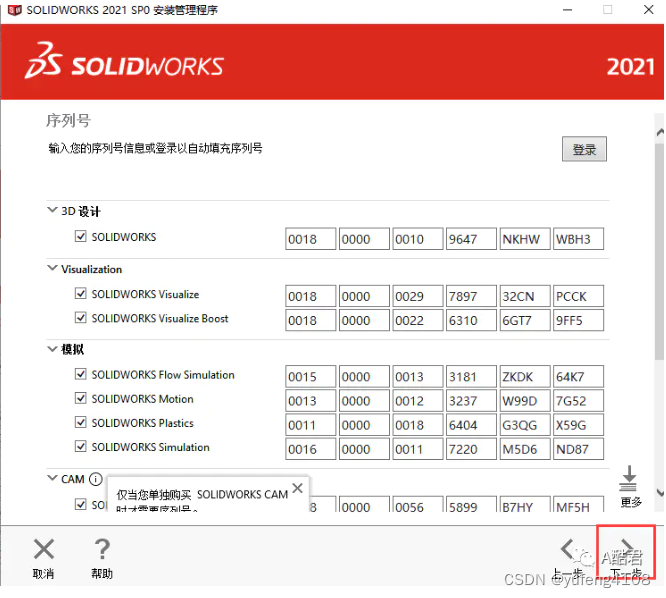Collapse the Visualization section
Screen dimensions: 666x598
(x=52, y=268)
